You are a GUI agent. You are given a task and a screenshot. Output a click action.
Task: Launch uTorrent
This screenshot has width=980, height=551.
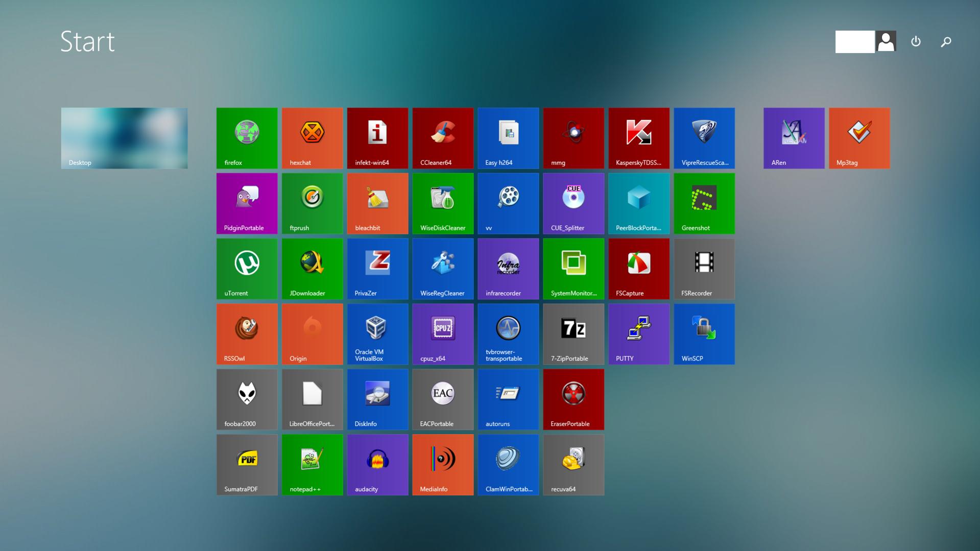point(247,269)
